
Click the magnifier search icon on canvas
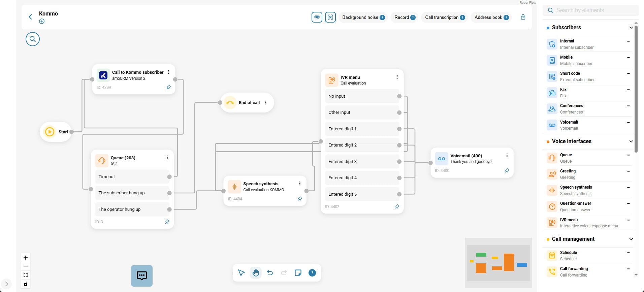[33, 39]
